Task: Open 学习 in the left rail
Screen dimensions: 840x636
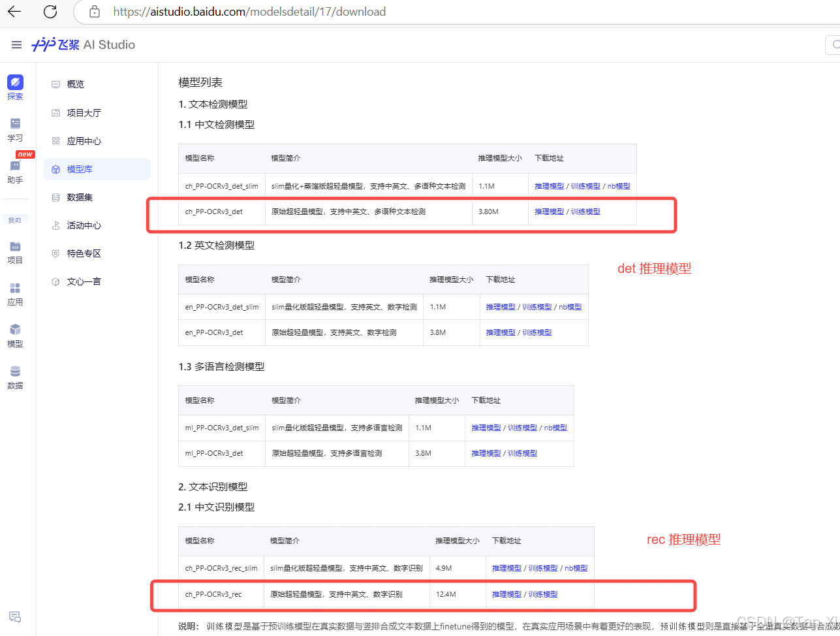Action: click(15, 129)
